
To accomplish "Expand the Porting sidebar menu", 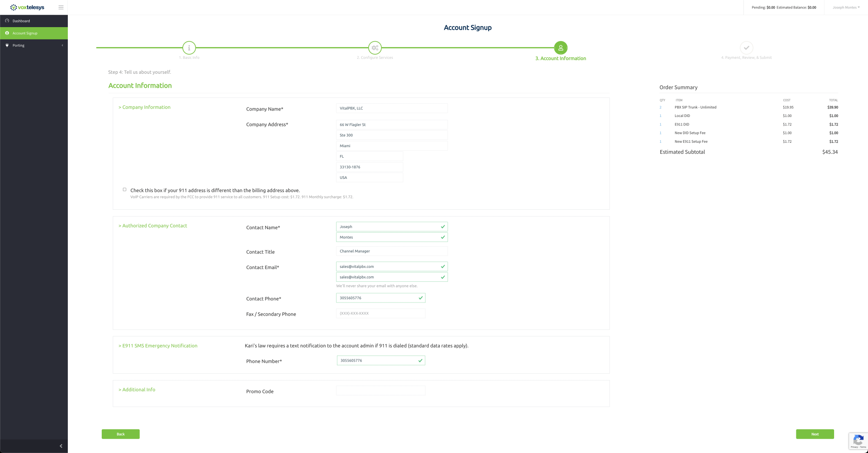I will 34,45.
